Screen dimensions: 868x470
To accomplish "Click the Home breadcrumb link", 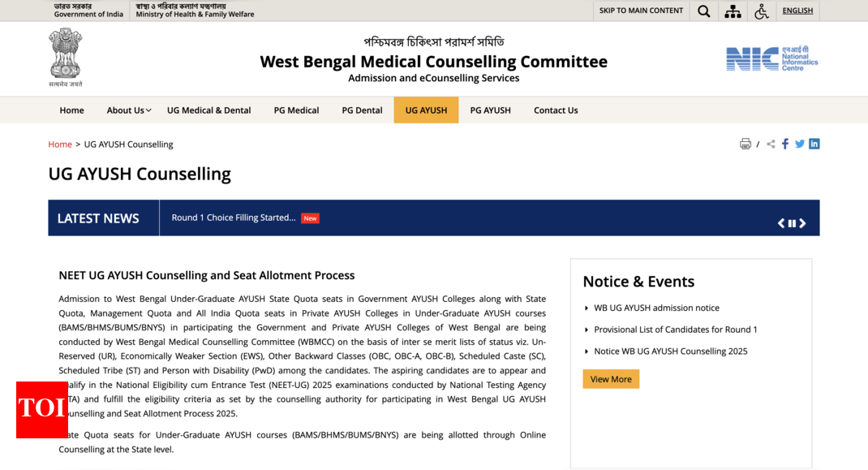I will coord(60,144).
